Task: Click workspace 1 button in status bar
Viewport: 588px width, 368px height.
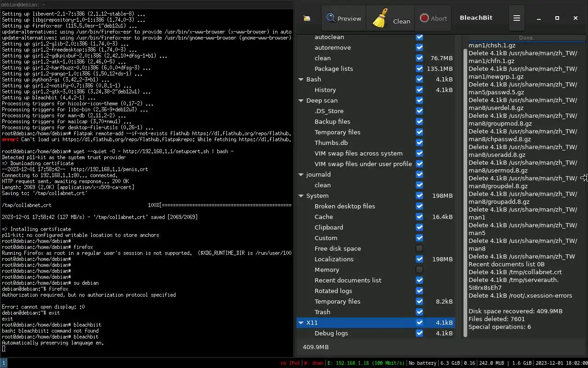Action: (4, 363)
